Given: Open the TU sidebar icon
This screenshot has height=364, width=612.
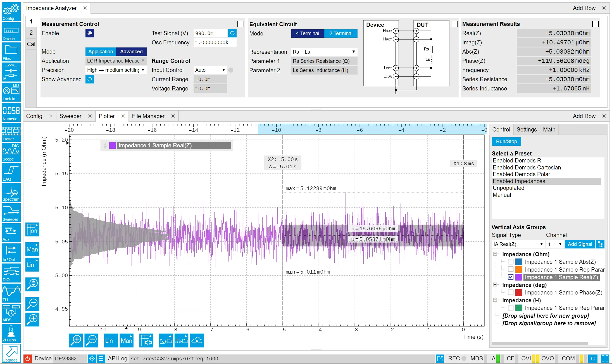Looking at the screenshot, I should [x=11, y=293].
